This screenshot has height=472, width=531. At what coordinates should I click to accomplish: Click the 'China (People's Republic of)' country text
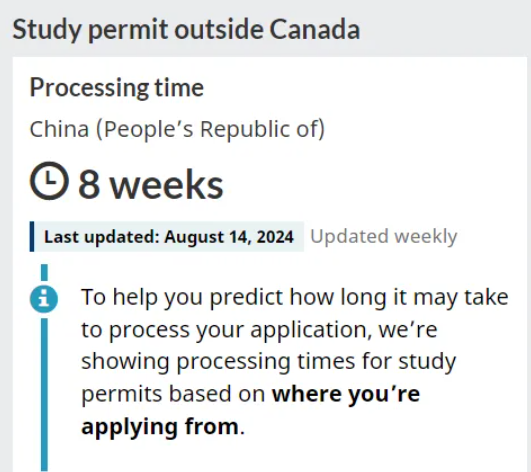pyautogui.click(x=177, y=129)
